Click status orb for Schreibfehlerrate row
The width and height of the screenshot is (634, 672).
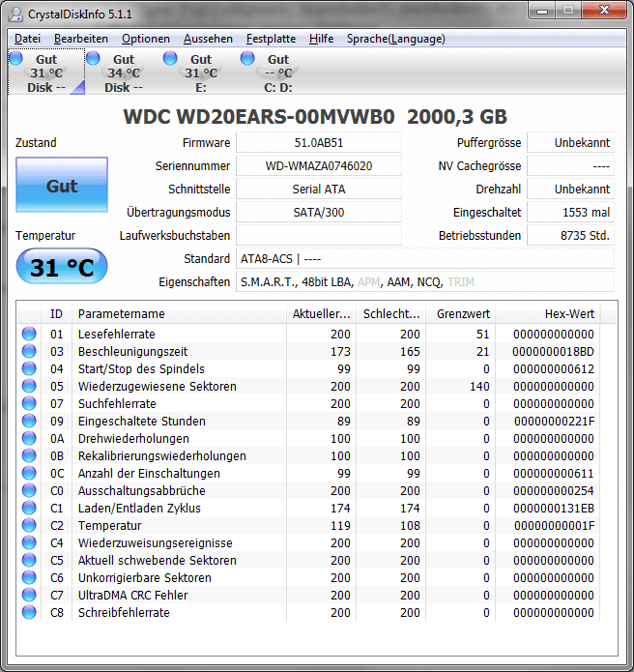[x=29, y=612]
